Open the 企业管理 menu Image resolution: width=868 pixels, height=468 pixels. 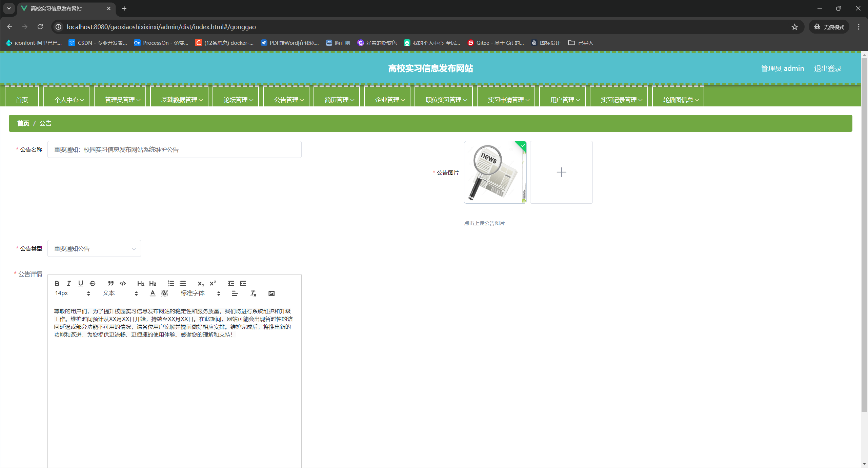389,100
